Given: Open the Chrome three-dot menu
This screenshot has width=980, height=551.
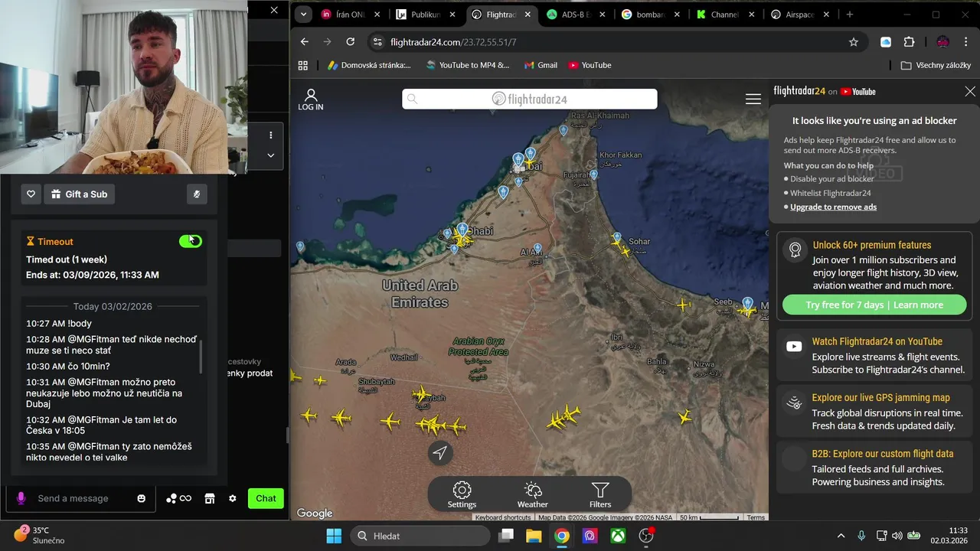Looking at the screenshot, I should point(965,42).
